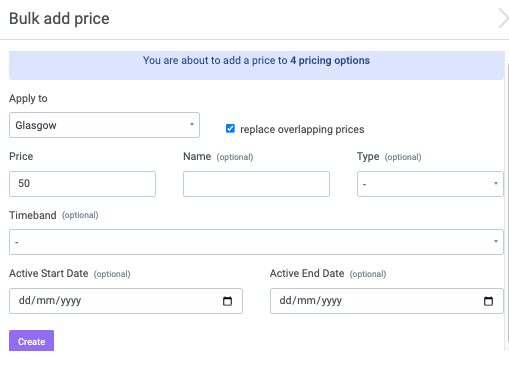Click into the empty Name field
This screenshot has width=509, height=365.
tap(256, 184)
